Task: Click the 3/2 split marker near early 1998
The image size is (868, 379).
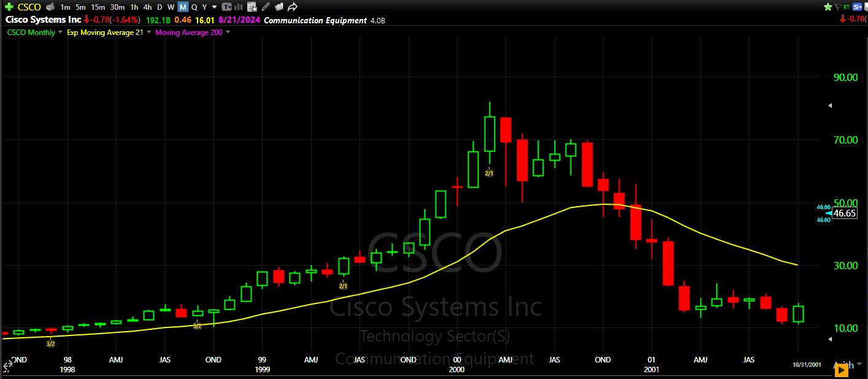Action: click(x=51, y=343)
